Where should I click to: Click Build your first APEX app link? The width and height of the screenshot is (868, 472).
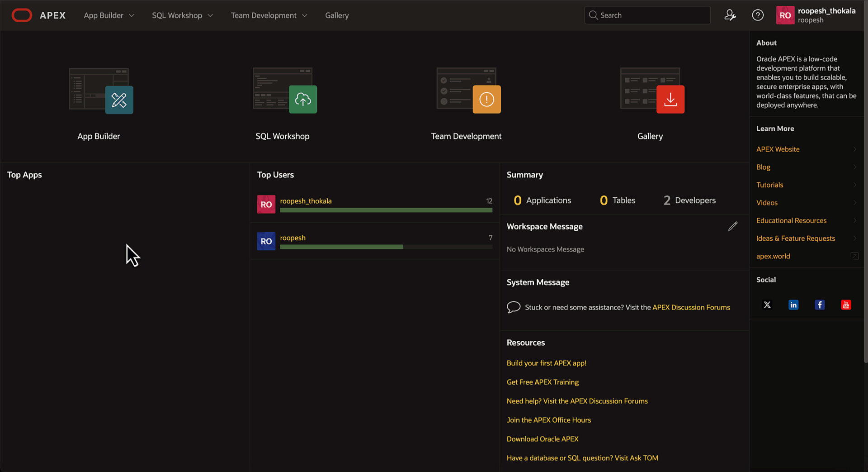[546, 362]
